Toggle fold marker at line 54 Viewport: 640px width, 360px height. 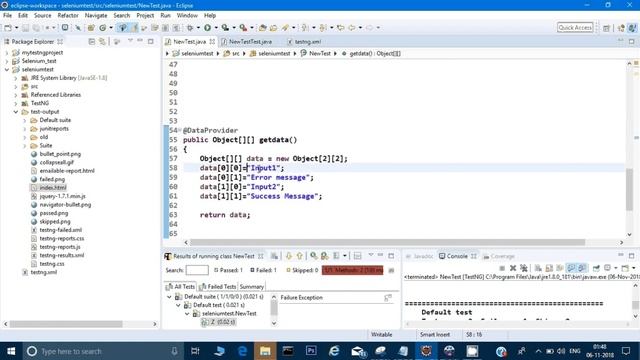(x=180, y=130)
